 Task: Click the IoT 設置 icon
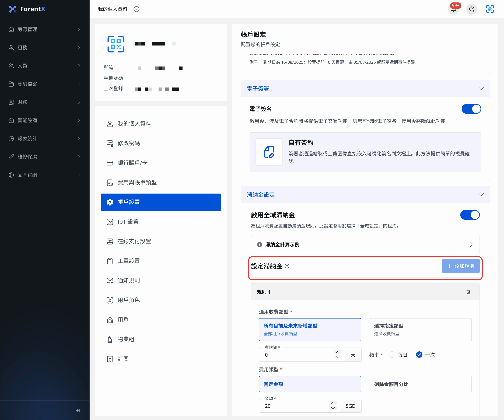click(x=110, y=222)
